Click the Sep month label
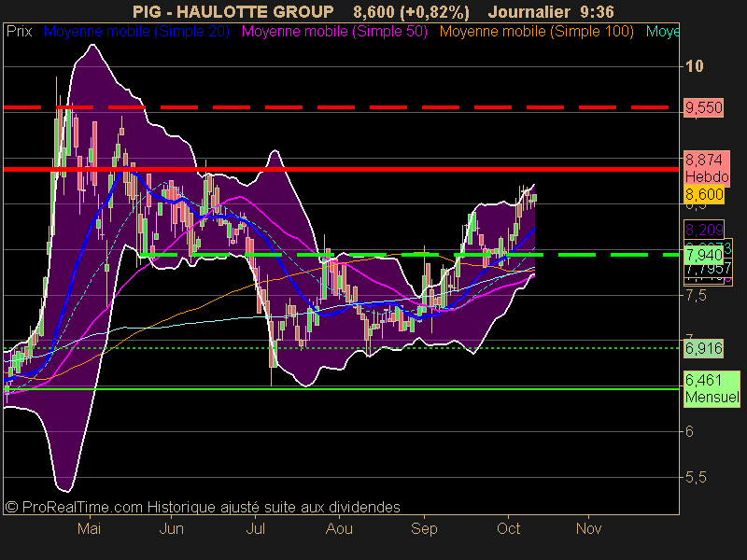The image size is (747, 560). click(x=424, y=528)
